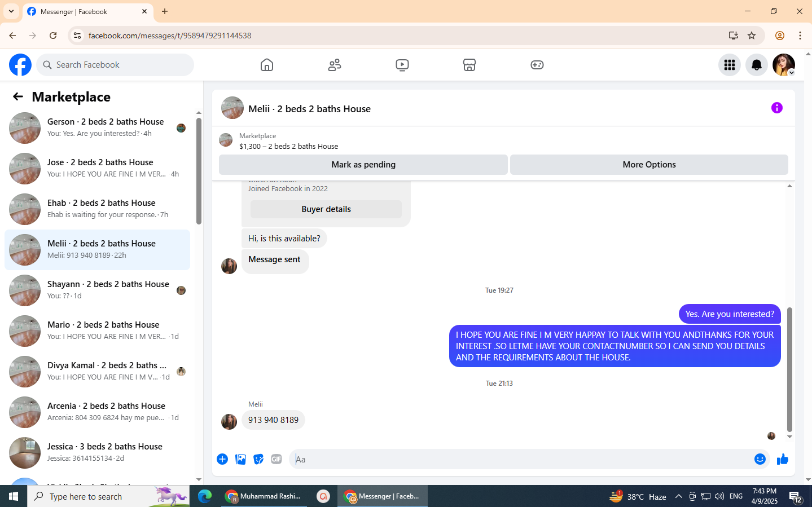Screen dimensions: 812x507
Task: Open conversation information purple icon
Action: 777,108
